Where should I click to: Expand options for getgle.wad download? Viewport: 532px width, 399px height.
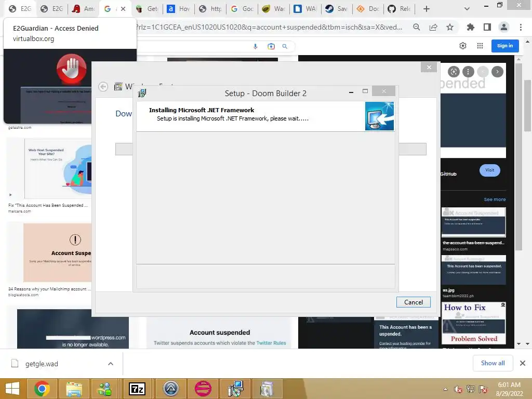(x=110, y=364)
